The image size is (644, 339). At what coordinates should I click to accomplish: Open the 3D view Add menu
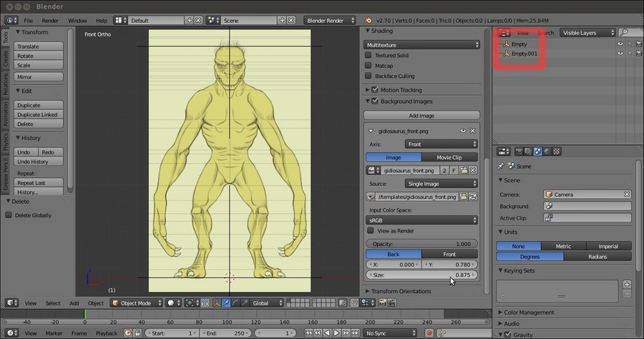tap(74, 303)
